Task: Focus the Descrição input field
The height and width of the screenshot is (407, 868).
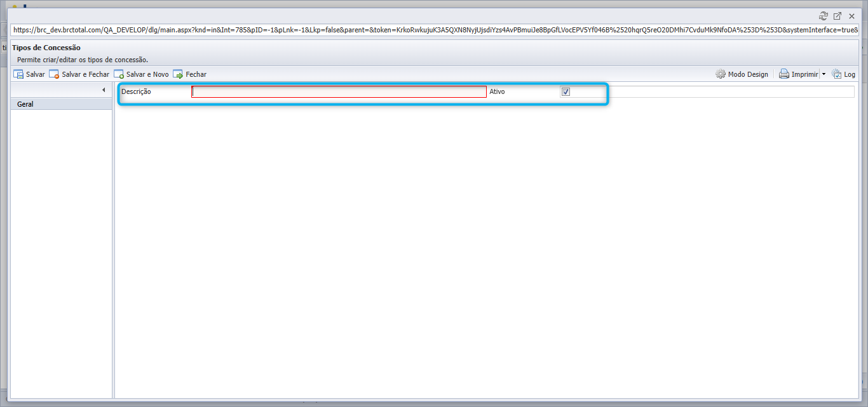Action: [x=339, y=91]
